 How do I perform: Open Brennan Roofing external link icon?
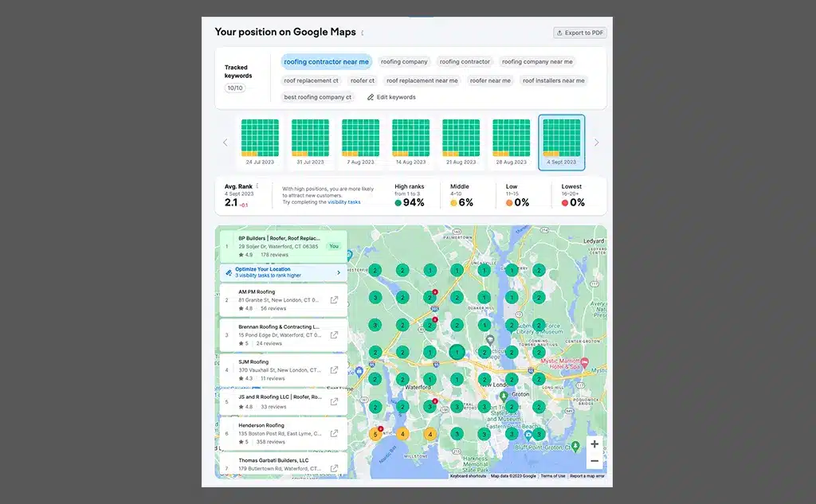(334, 335)
